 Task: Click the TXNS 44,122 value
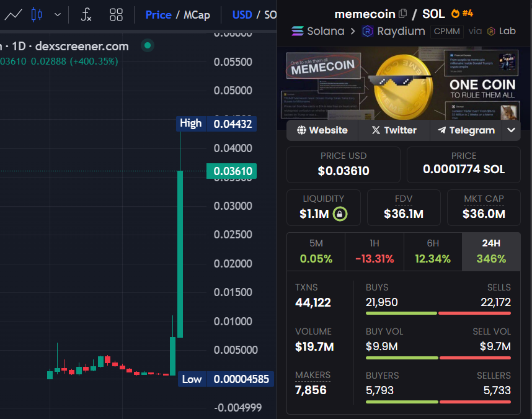(x=313, y=302)
